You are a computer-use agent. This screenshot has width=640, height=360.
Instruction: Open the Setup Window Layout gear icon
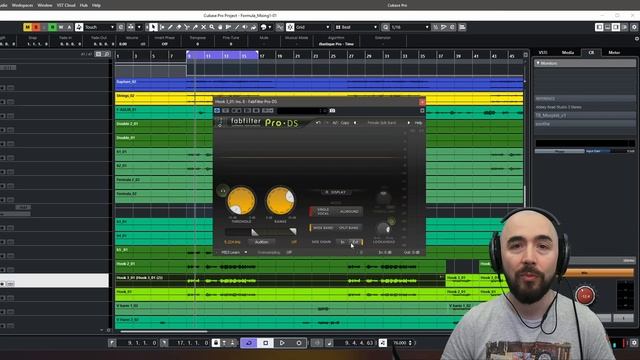coord(634,27)
